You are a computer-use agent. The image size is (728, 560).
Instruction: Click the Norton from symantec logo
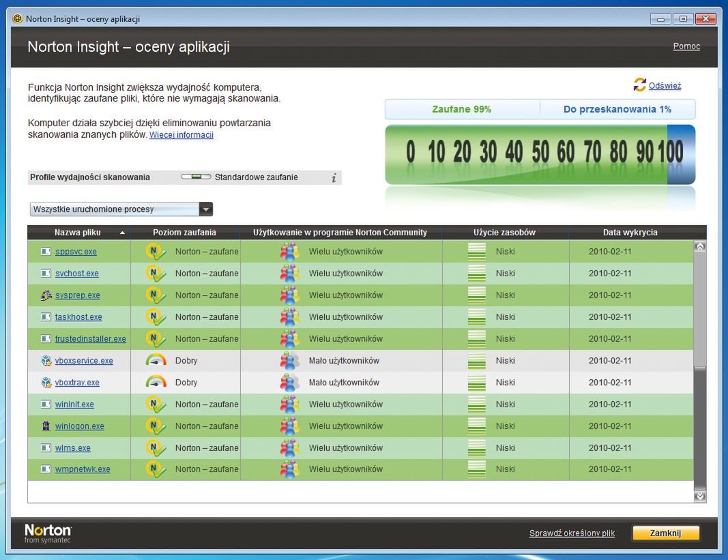coord(48,533)
